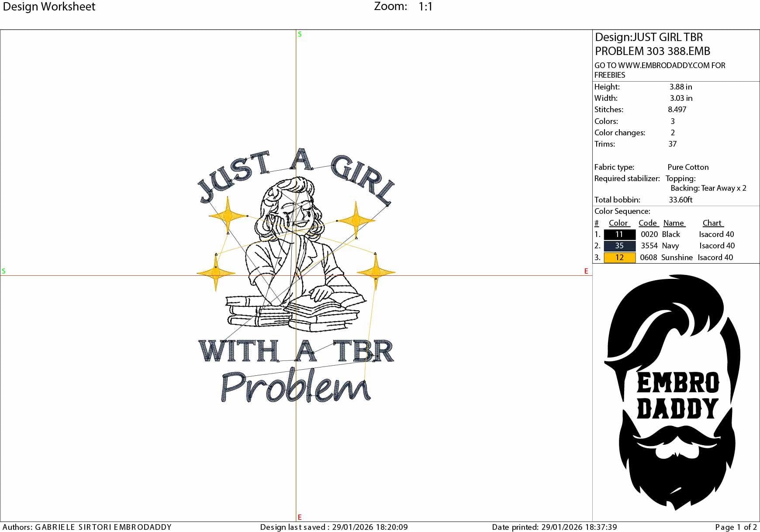Screen dimensions: 760x532
Task: Click the 'Zoom: 1:1' label
Action: pos(403,7)
